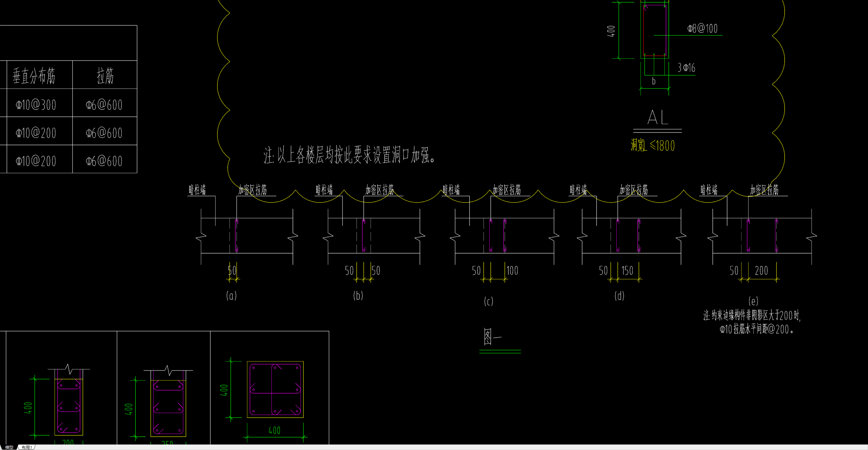Click the 垂直分布筋 table header

pos(34,76)
